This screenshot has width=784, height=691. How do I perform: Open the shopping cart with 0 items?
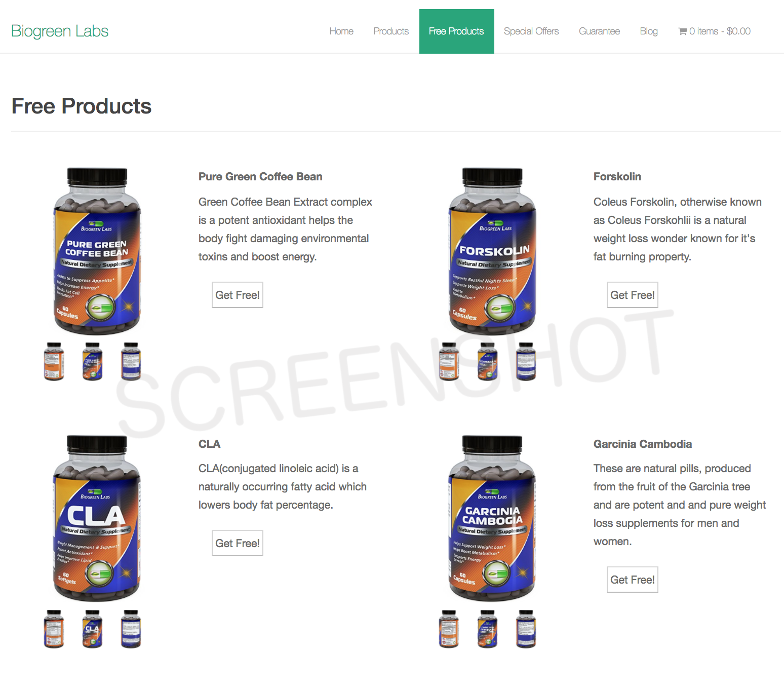point(714,31)
